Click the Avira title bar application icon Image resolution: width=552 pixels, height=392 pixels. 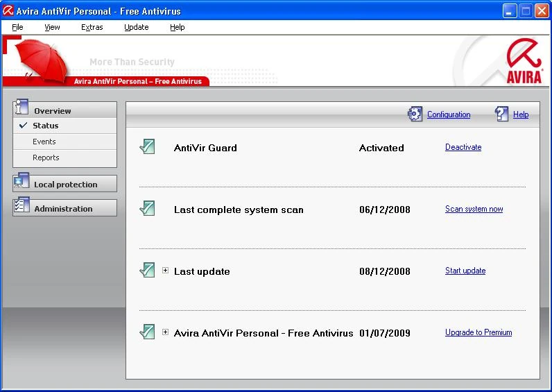click(8, 11)
